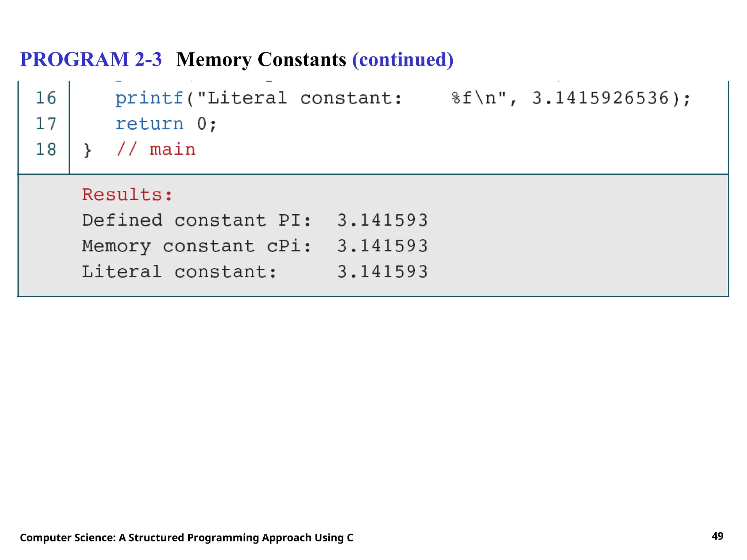Click the '"Literal constant:' string in the code
This screenshot has width=747, height=560.
coord(299,98)
